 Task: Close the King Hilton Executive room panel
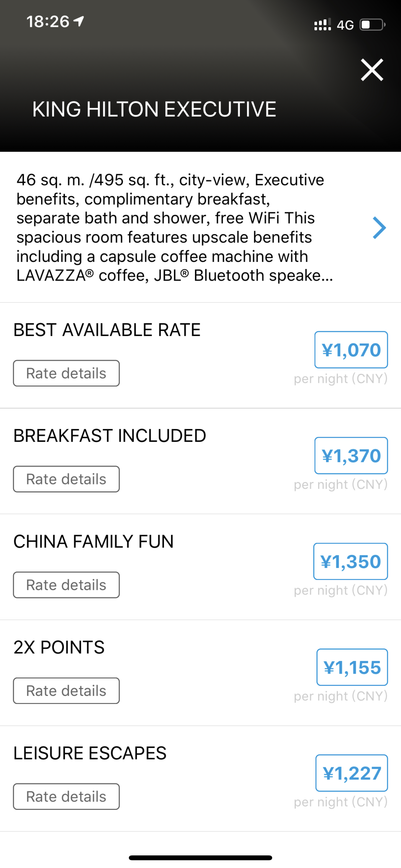point(372,70)
